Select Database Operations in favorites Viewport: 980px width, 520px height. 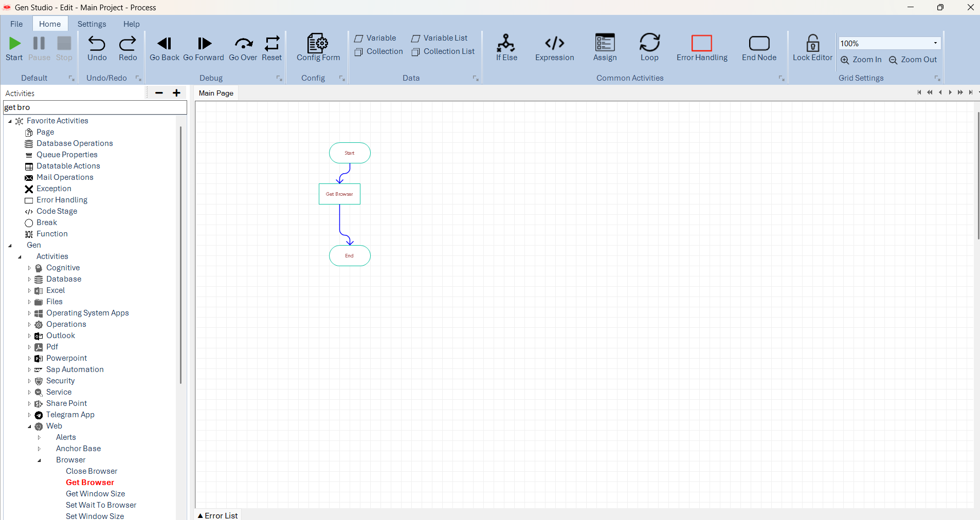[x=75, y=143]
